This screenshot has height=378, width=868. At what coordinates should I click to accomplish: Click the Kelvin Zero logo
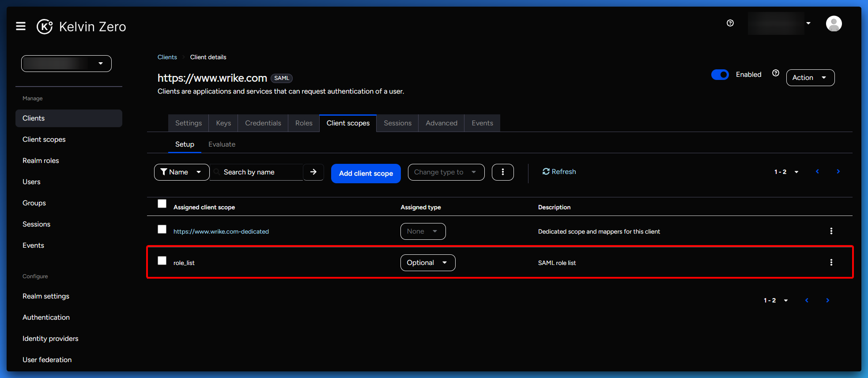point(81,26)
